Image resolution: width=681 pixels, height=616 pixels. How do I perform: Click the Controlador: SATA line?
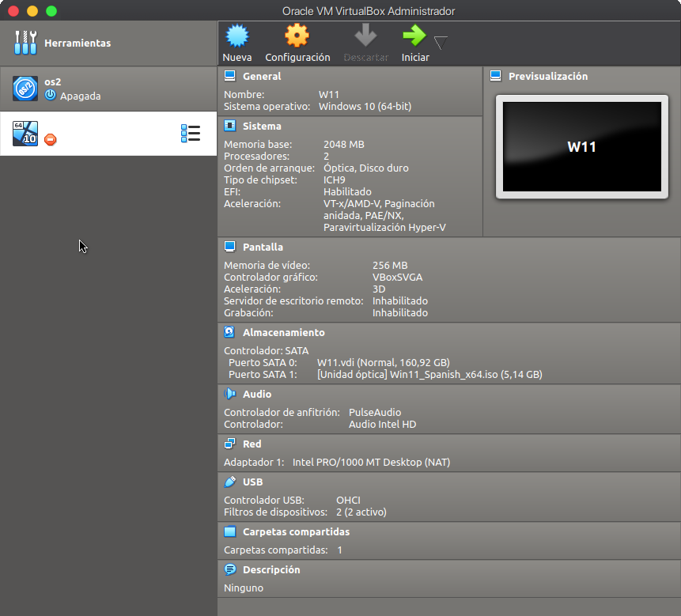pos(267,351)
